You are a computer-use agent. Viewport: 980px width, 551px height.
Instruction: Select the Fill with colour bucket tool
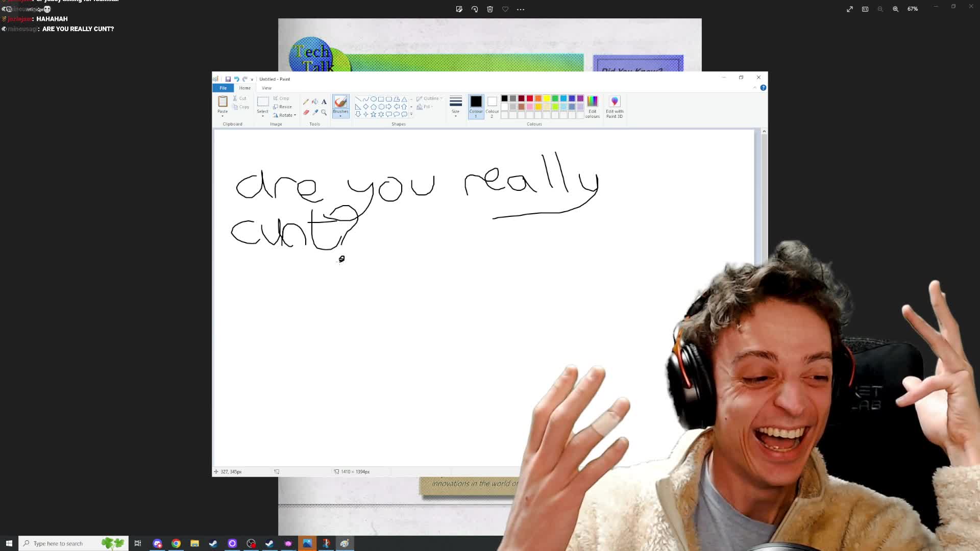(315, 102)
